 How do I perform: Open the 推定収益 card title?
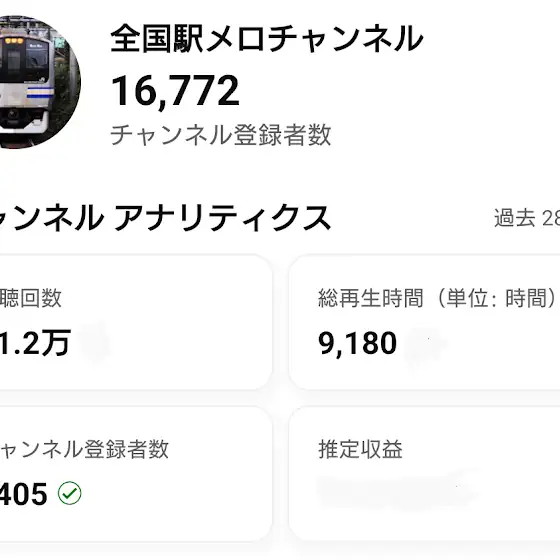360,449
